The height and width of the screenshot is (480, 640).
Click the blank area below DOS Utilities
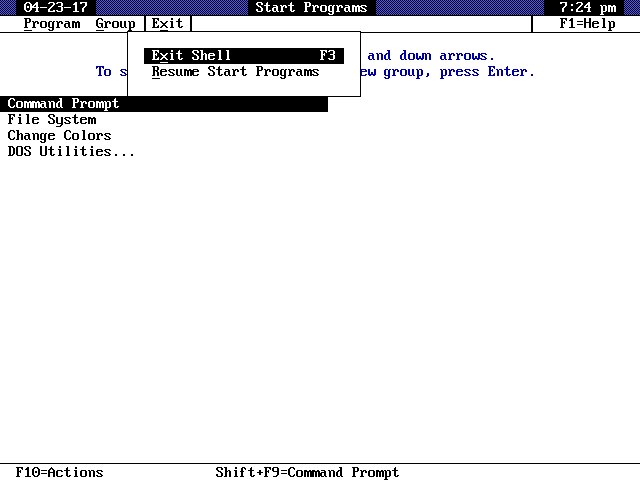[320, 300]
